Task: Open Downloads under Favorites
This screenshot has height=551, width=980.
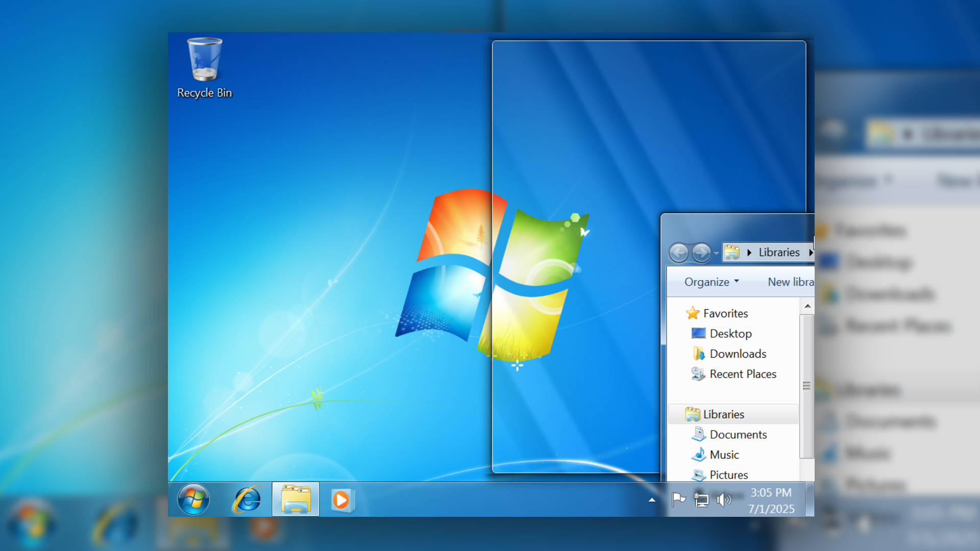Action: 738,354
